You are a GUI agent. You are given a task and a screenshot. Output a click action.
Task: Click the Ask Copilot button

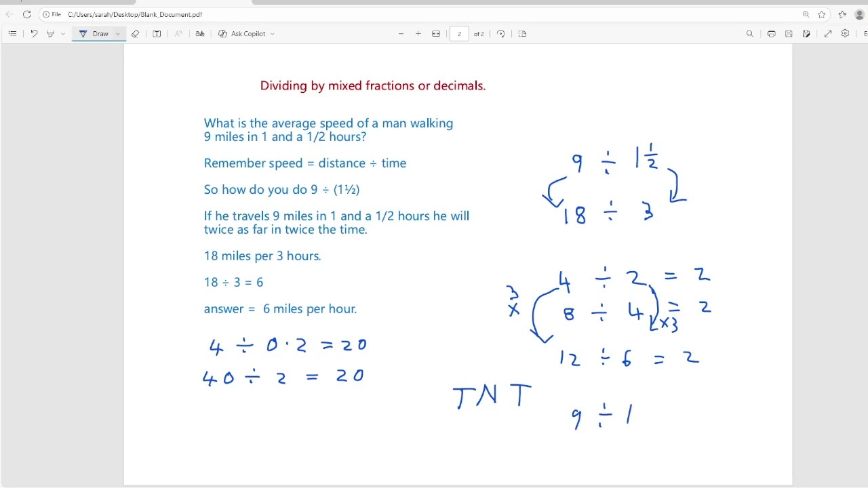pos(242,33)
